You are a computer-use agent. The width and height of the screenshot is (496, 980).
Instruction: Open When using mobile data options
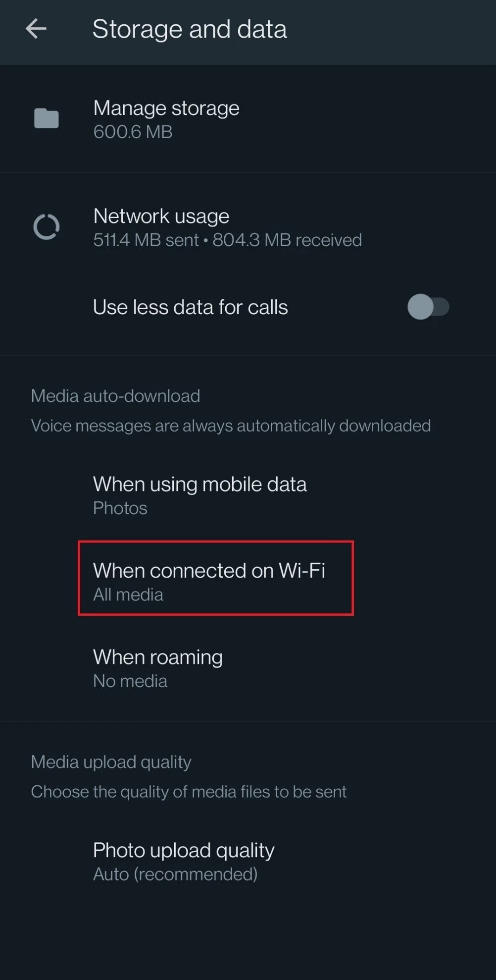coord(248,495)
